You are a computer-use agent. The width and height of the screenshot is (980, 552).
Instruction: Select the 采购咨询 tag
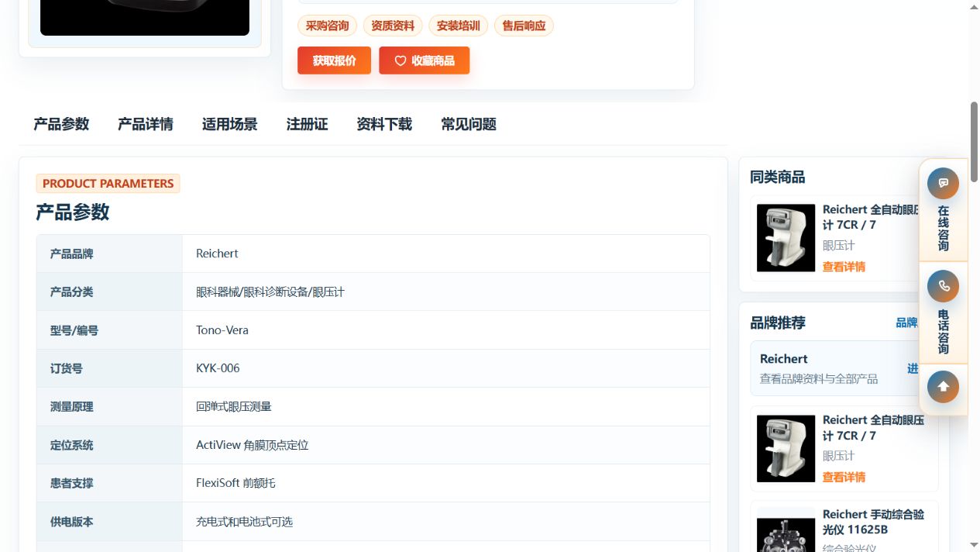click(x=327, y=26)
